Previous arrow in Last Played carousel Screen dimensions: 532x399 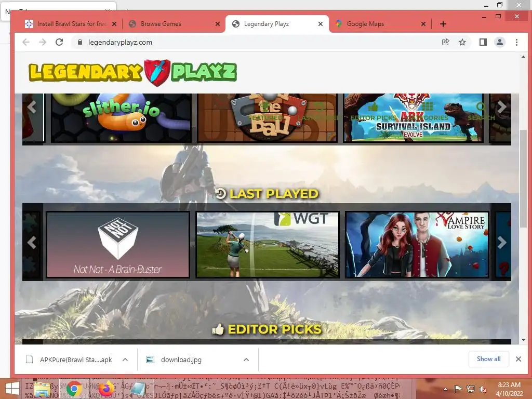(x=32, y=242)
